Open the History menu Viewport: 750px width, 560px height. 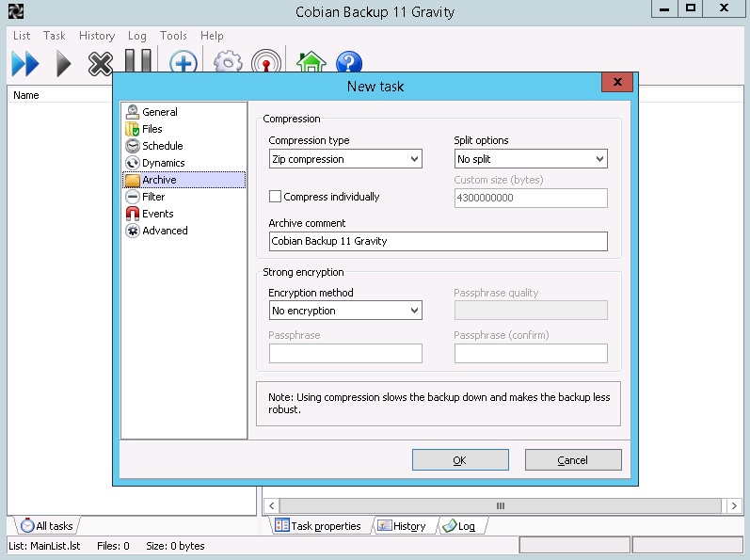97,36
